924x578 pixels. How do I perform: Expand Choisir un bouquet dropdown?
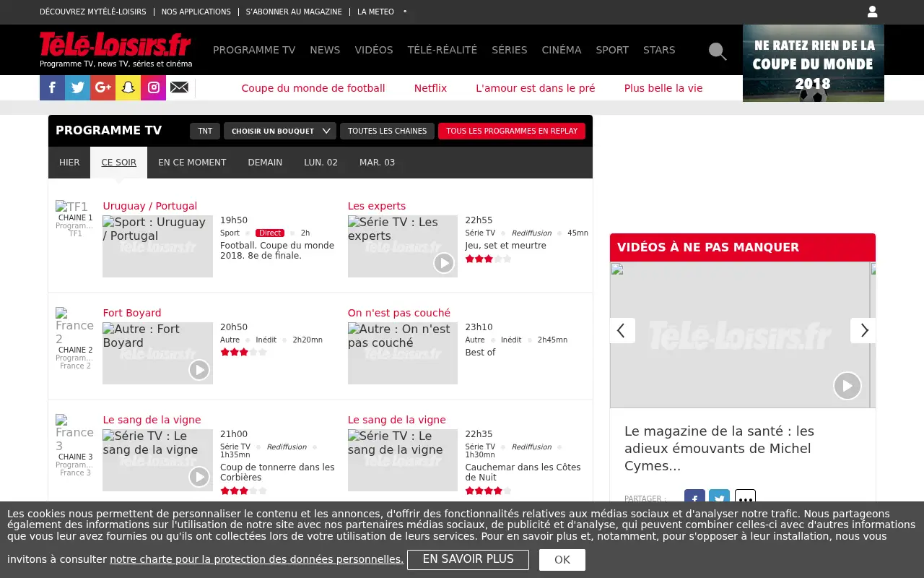(280, 131)
